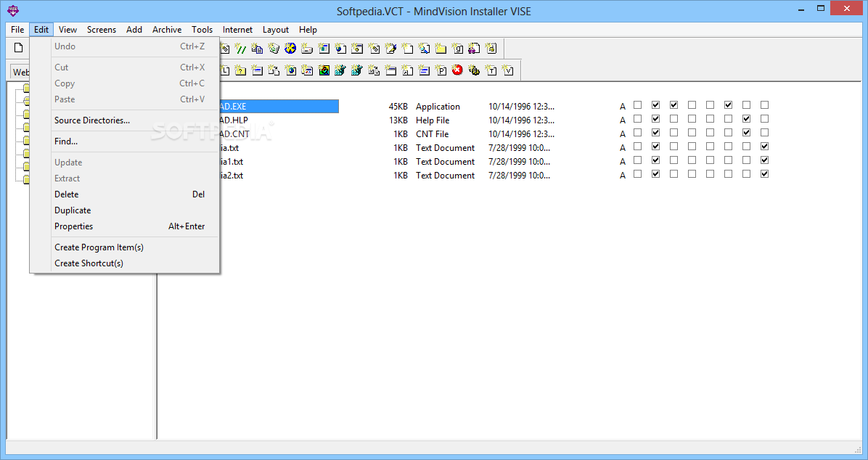Open the Add menu
This screenshot has height=460, width=868.
pyautogui.click(x=134, y=29)
